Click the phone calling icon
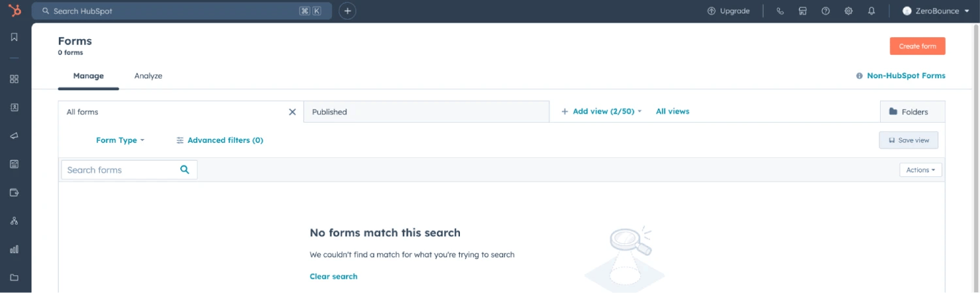The width and height of the screenshot is (980, 293). click(x=780, y=11)
